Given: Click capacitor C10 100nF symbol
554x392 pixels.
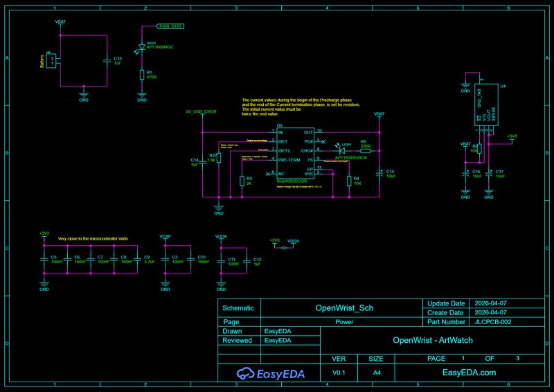Looking at the screenshot, I should click(x=191, y=260).
